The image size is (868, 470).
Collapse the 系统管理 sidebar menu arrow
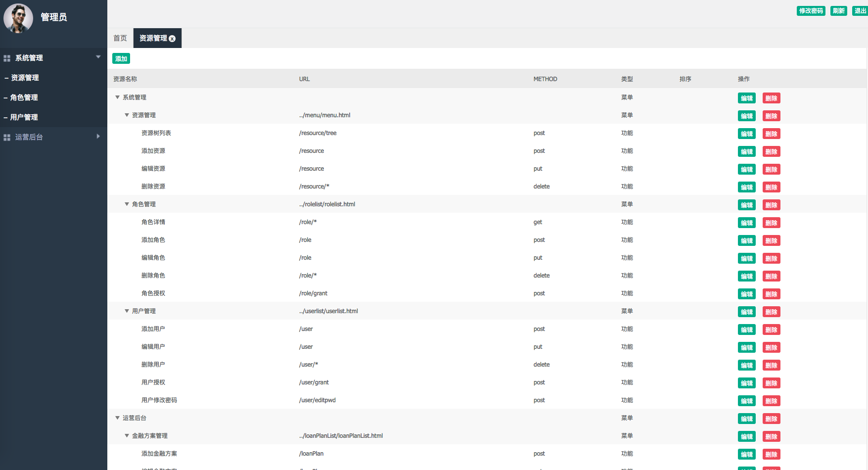[x=98, y=57]
